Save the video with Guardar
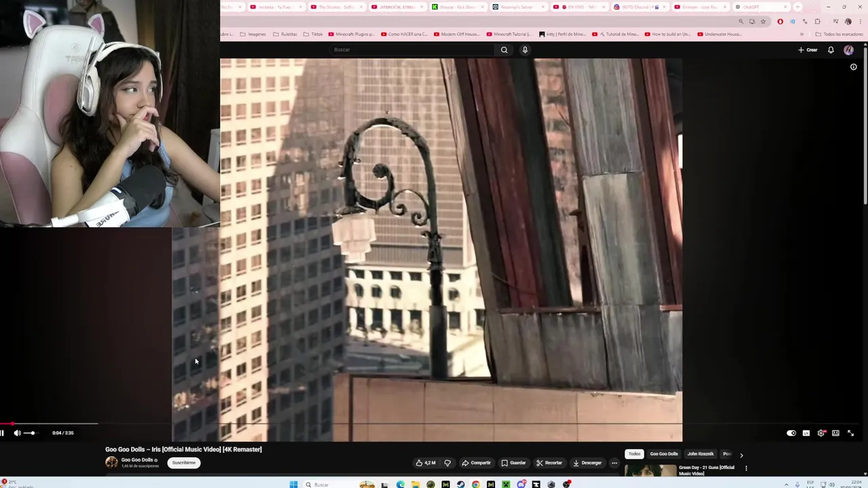 (513, 463)
